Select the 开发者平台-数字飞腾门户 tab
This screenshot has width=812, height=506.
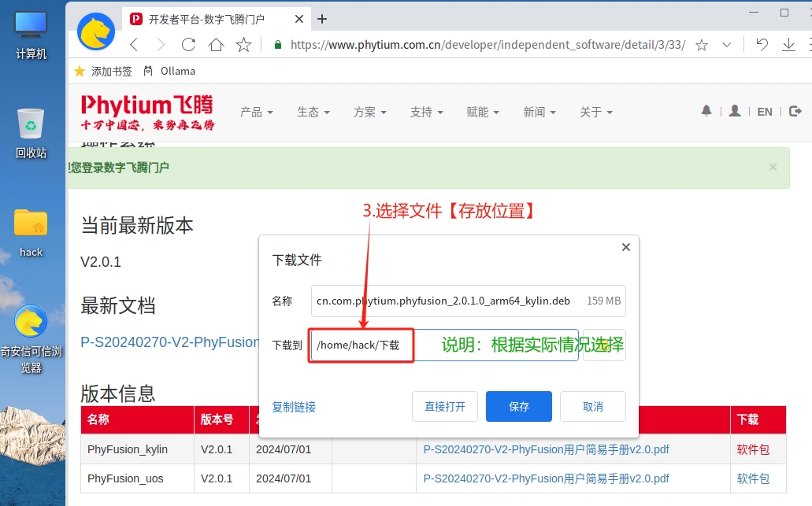[x=217, y=19]
